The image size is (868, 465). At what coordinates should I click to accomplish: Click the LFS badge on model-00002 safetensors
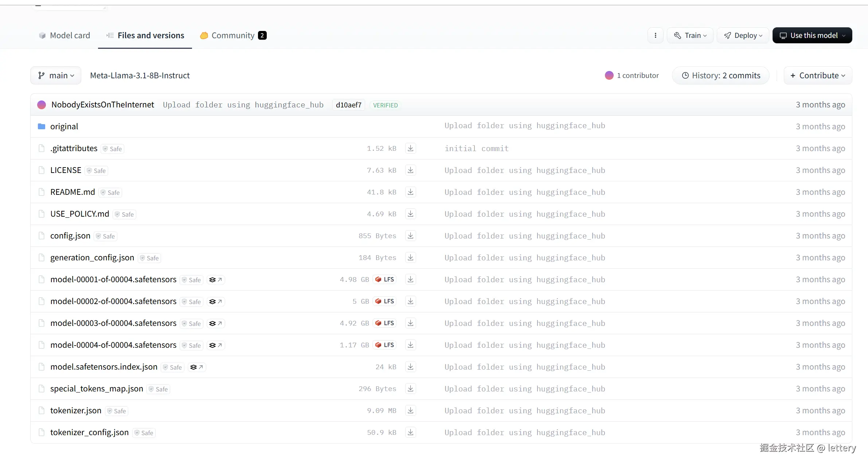385,301
